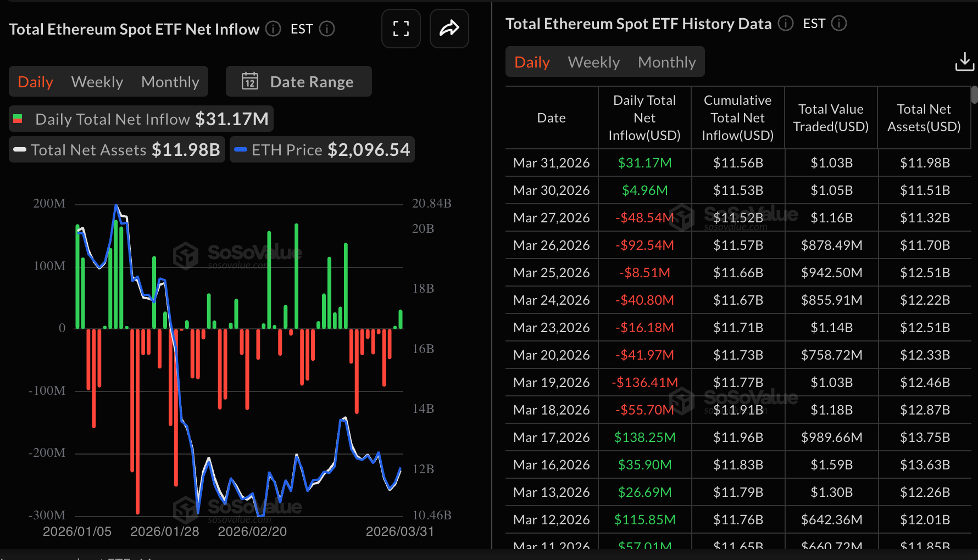Switch chart to Weekly view

click(x=97, y=82)
